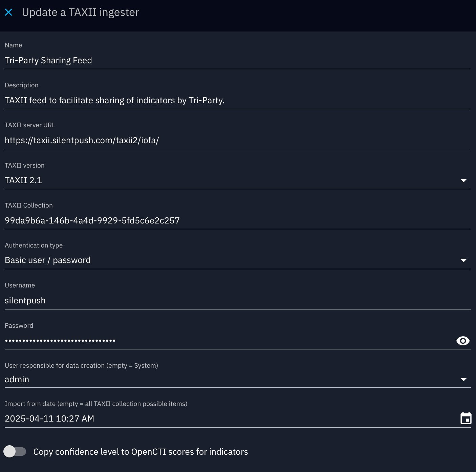Click the TAXII 2.1 selected value
The height and width of the screenshot is (472, 476).
click(23, 180)
